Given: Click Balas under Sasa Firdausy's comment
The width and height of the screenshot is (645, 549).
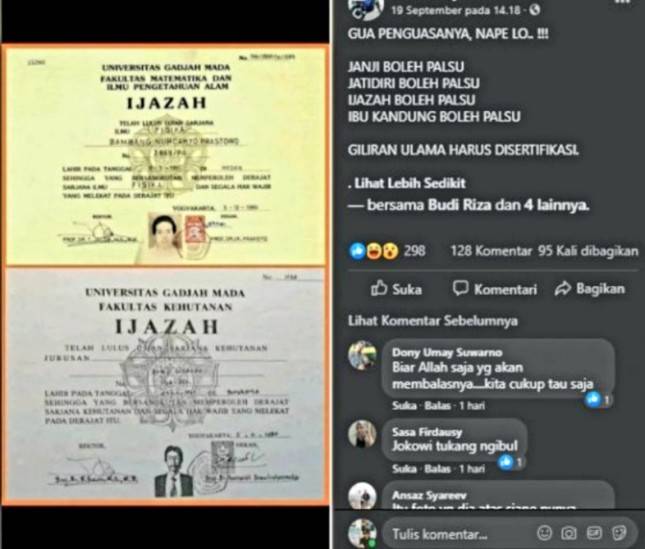Looking at the screenshot, I should point(437,469).
